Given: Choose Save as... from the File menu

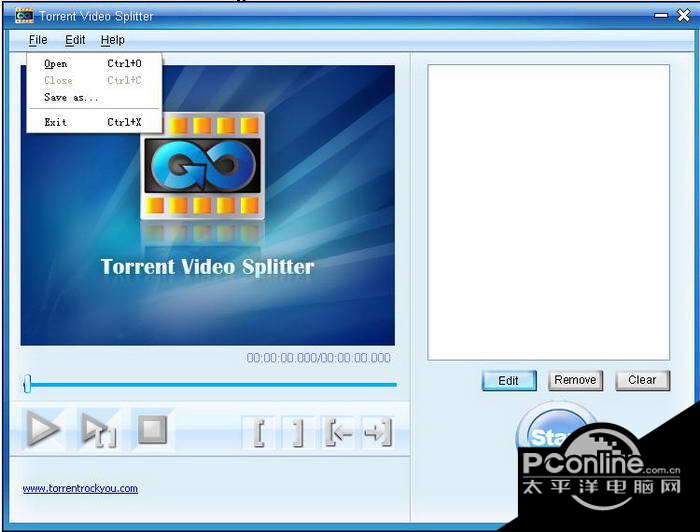Looking at the screenshot, I should click(x=94, y=97).
